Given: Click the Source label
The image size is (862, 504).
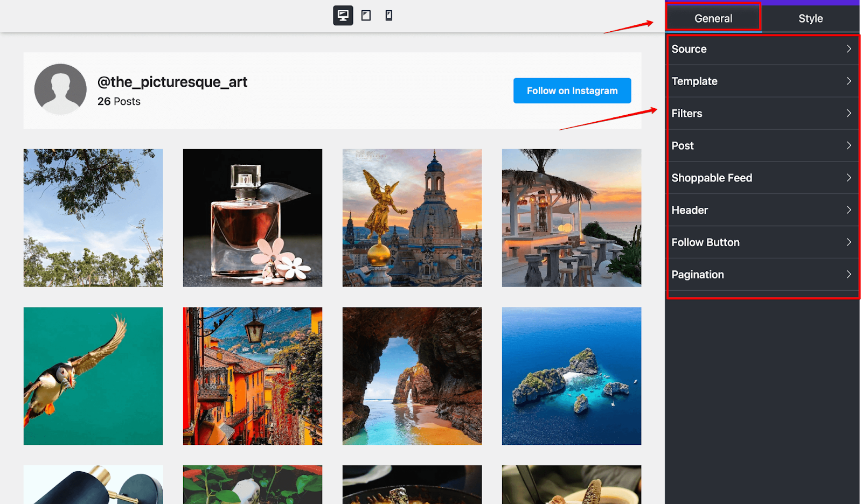Looking at the screenshot, I should point(689,49).
